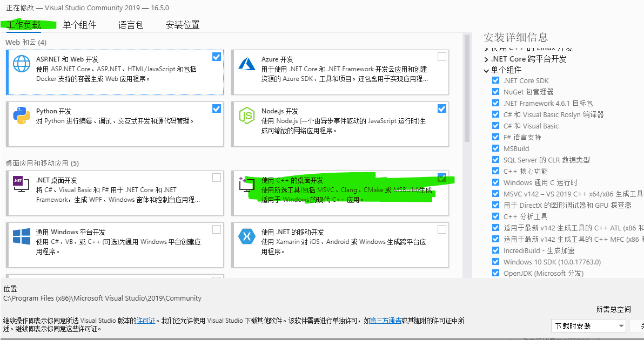The image size is (644, 340).
Task: Switch to the 工作负载 tab
Action: [x=24, y=25]
